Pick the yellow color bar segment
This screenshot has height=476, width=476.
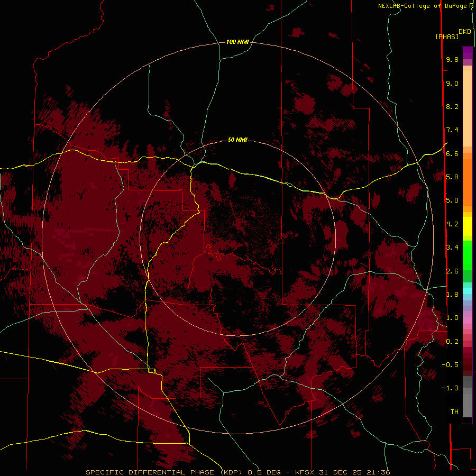467,226
